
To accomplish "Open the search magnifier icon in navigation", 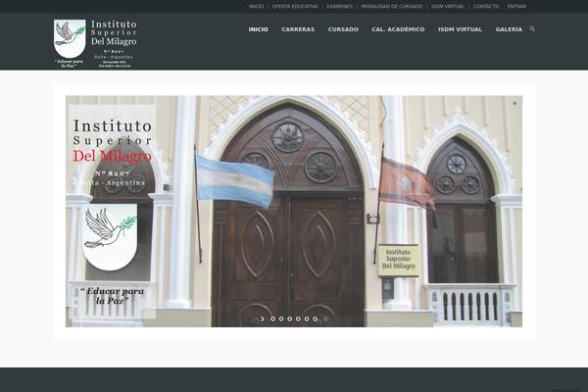I will tap(532, 29).
